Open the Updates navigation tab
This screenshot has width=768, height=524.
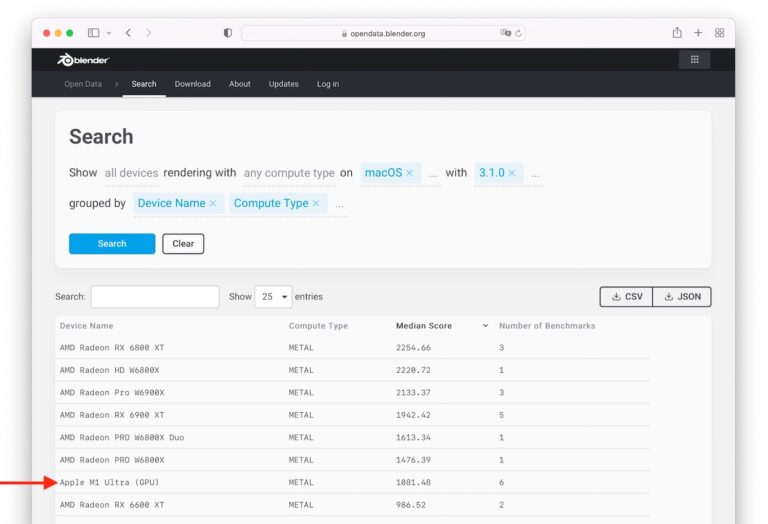(283, 84)
